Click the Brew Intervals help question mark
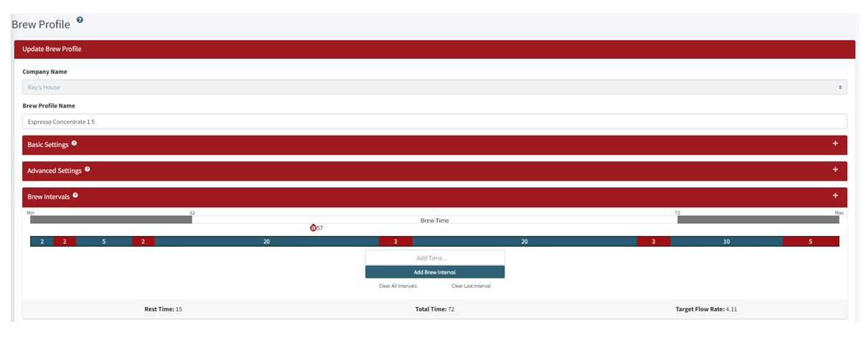The width and height of the screenshot is (868, 338). click(x=75, y=195)
